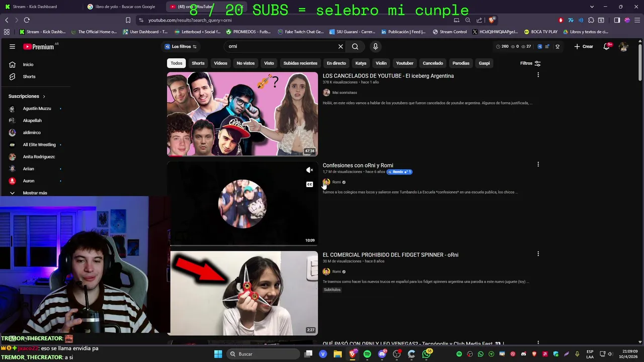
Task: Open the aldimirco subscription
Action: [x=32, y=133]
